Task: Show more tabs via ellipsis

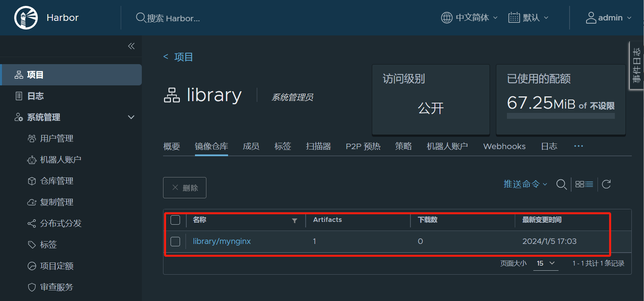Action: click(579, 146)
